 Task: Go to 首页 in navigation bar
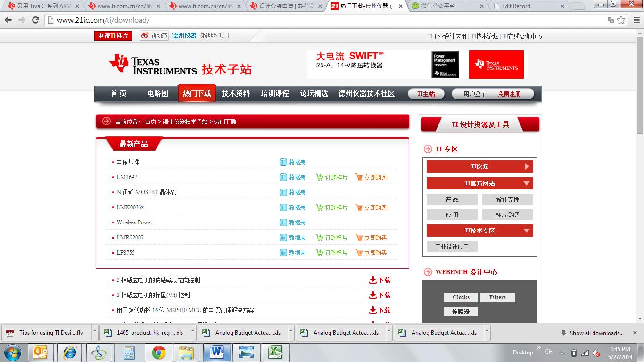[x=118, y=94]
